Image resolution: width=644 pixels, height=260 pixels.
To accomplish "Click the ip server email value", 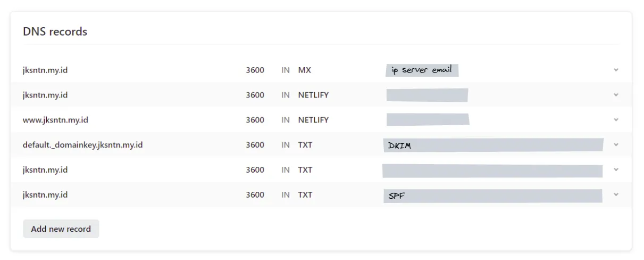I will coord(422,70).
